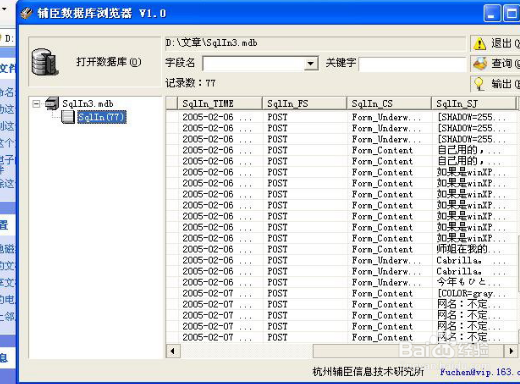Image resolution: width=520 pixels, height=384 pixels.
Task: Click the table icon beside SqlIn(77)
Action: (68, 117)
